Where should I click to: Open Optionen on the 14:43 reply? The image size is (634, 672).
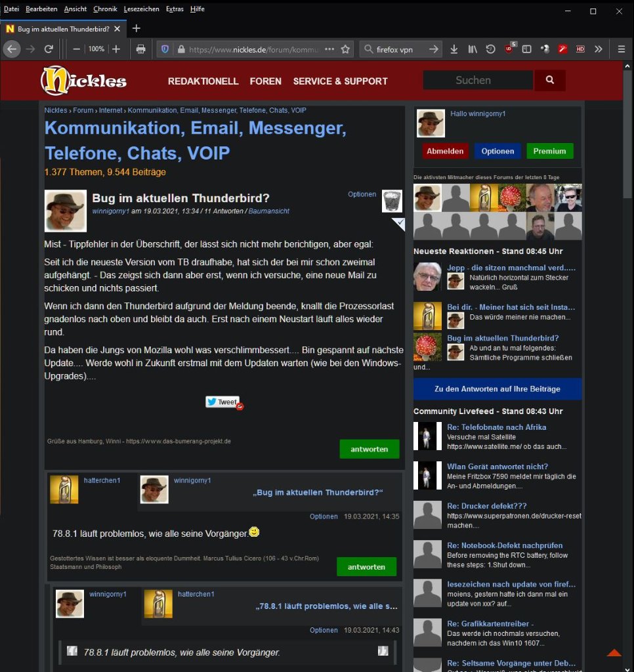(324, 630)
